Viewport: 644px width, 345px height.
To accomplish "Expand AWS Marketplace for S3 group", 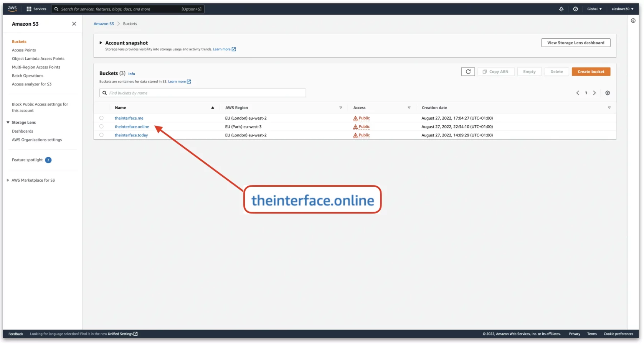I will (x=8, y=180).
